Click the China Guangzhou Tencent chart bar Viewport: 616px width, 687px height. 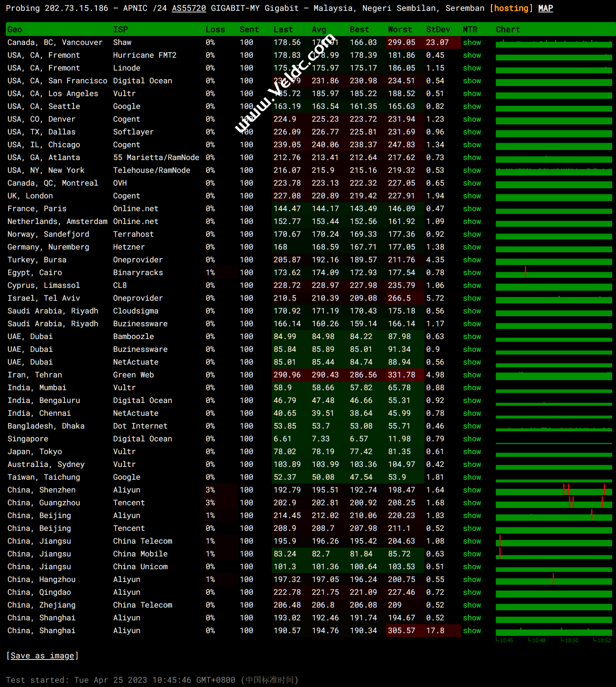point(554,504)
